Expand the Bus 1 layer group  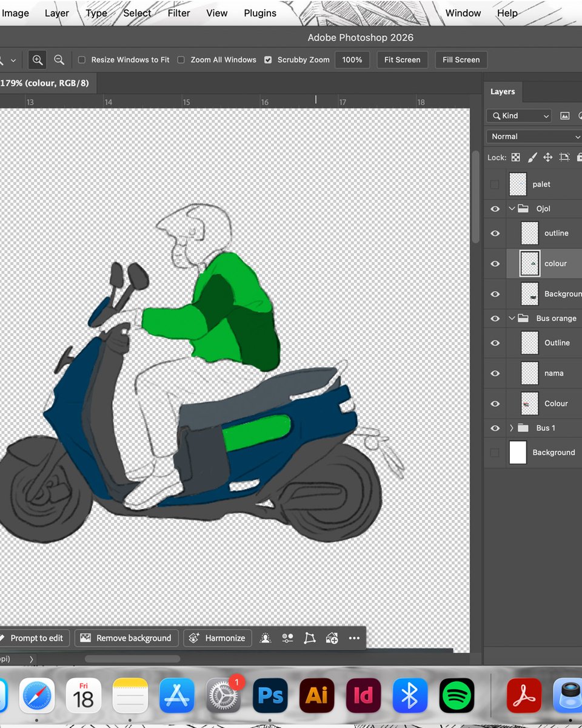click(512, 428)
